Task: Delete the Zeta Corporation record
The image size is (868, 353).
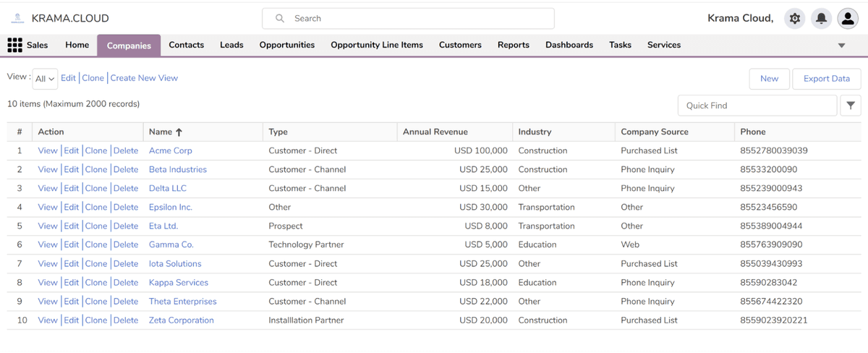Action: (126, 320)
